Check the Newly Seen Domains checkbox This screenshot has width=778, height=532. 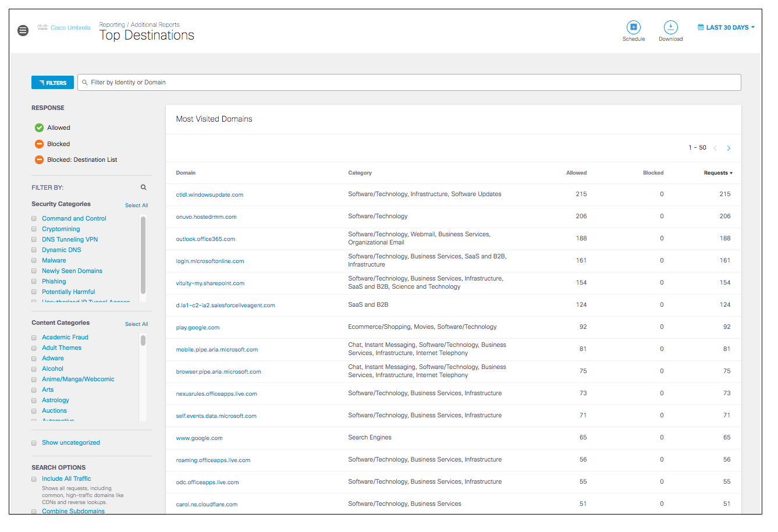click(34, 271)
